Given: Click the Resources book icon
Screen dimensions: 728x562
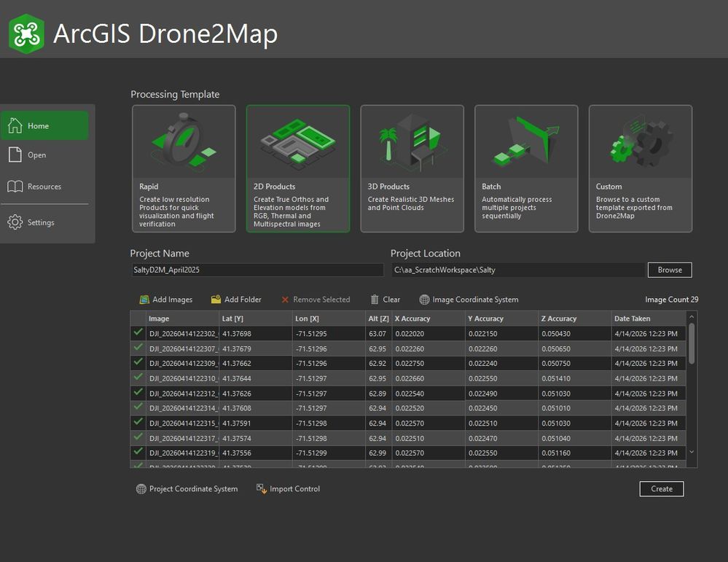Looking at the screenshot, I should (15, 187).
